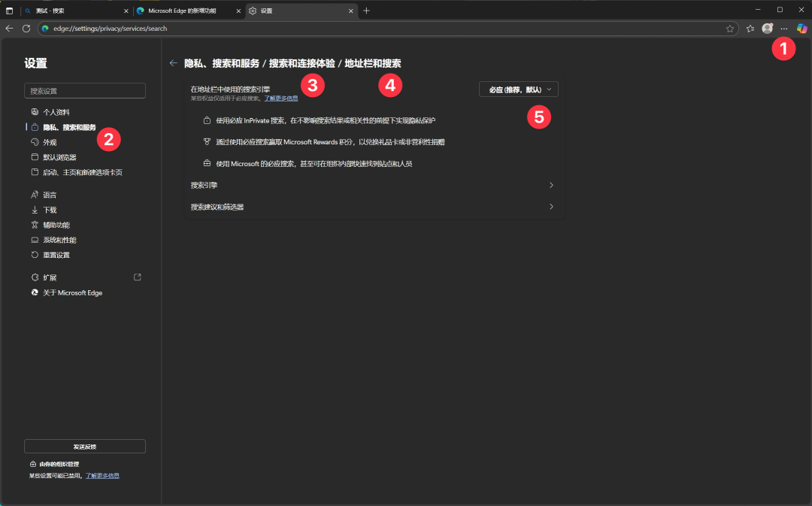
Task: Focus the 搜索设置 search box
Action: 85,91
